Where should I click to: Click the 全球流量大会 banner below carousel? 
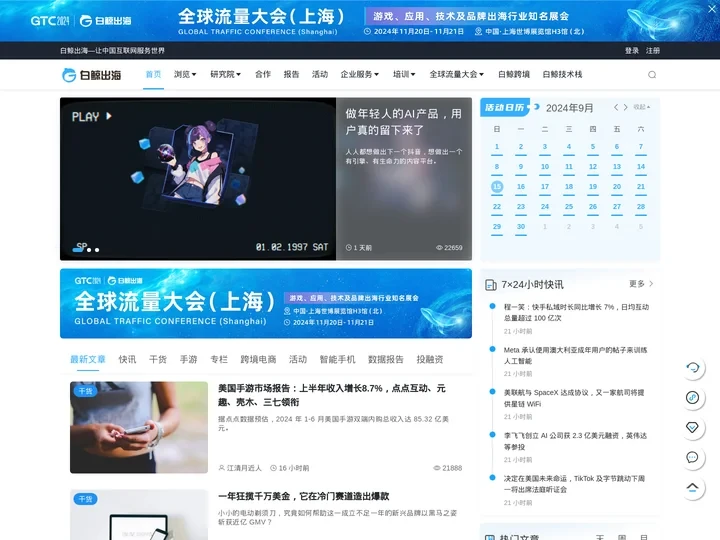pyautogui.click(x=266, y=304)
